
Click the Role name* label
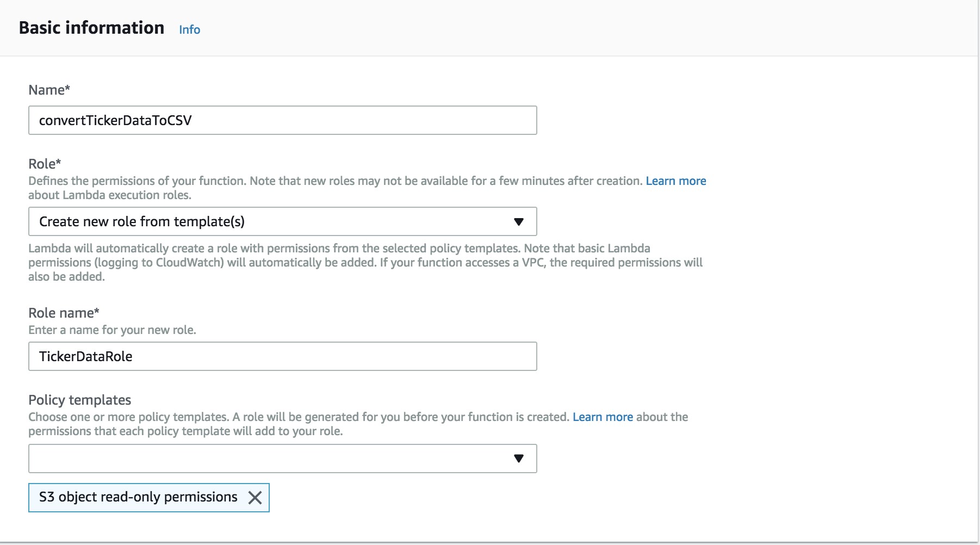coord(64,313)
